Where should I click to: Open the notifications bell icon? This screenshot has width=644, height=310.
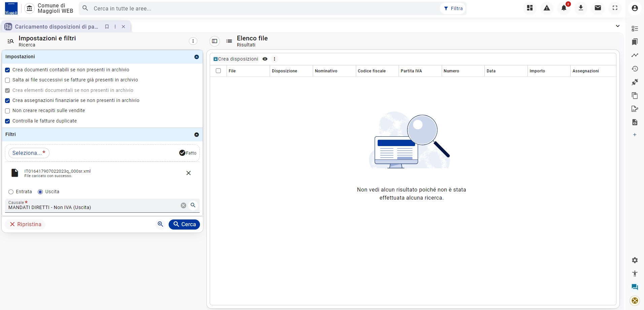coord(564,8)
